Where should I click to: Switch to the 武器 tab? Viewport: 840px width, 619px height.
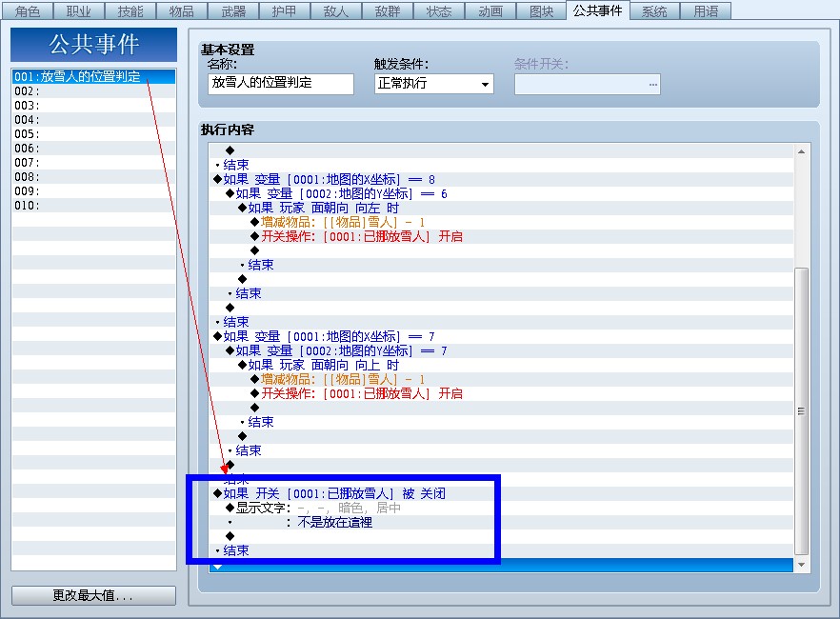[233, 11]
